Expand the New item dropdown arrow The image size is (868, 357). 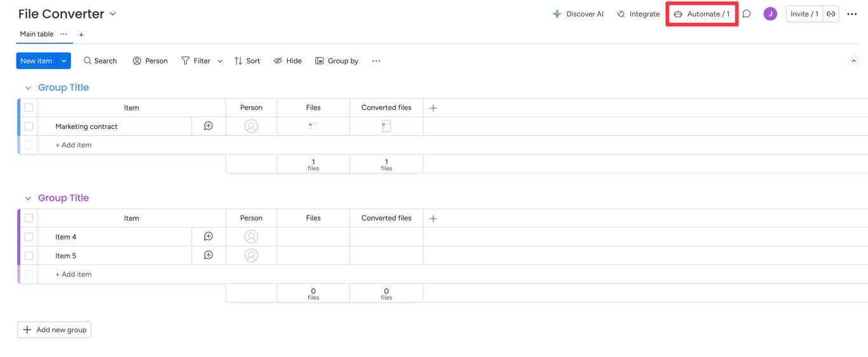pyautogui.click(x=64, y=61)
